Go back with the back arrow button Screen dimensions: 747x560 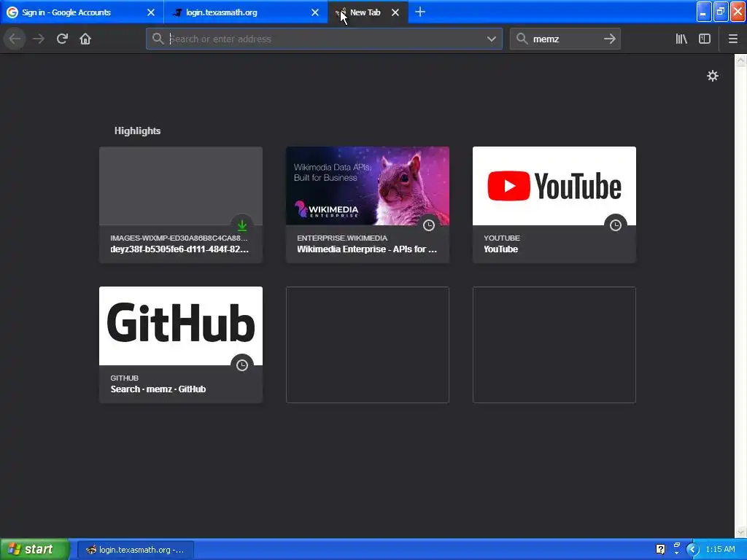[15, 39]
